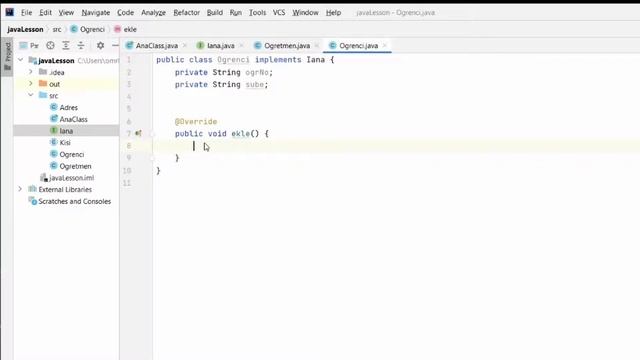Collapse the src folder
Viewport: 640px width, 360px height.
point(31,95)
